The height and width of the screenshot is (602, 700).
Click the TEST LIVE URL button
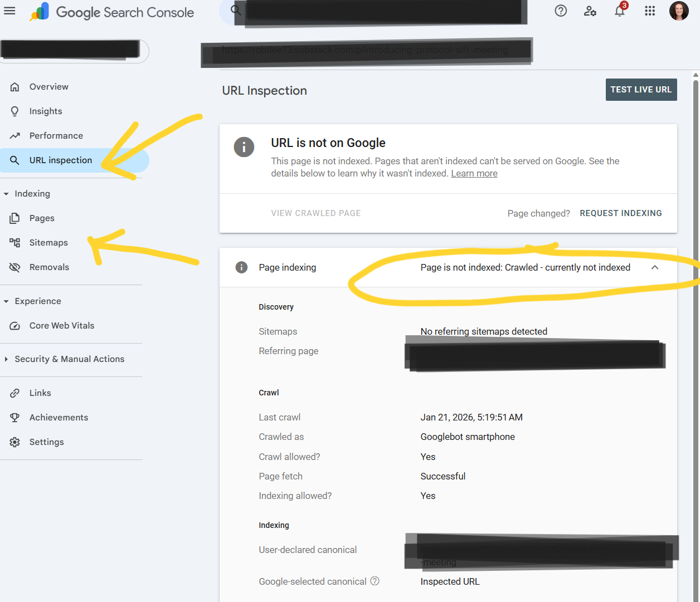[x=641, y=90]
